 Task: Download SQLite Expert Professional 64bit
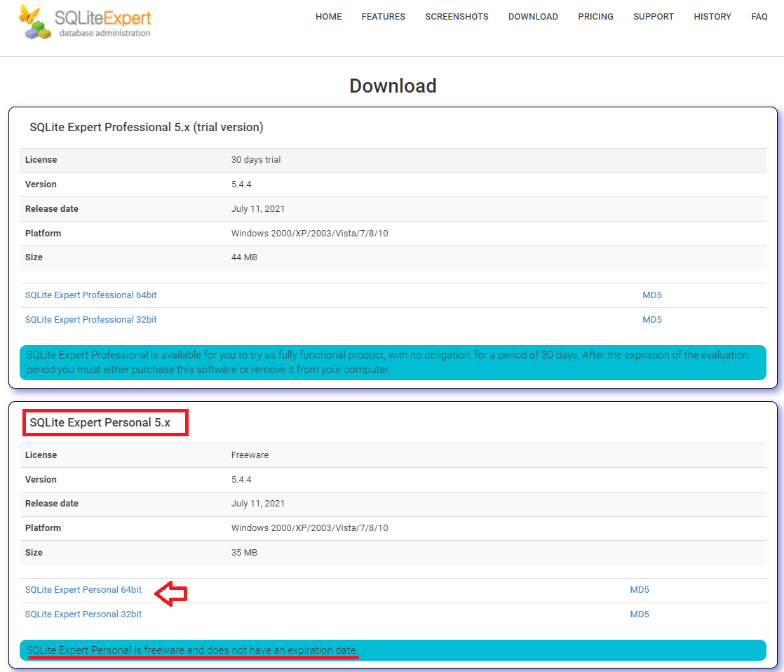coord(90,295)
